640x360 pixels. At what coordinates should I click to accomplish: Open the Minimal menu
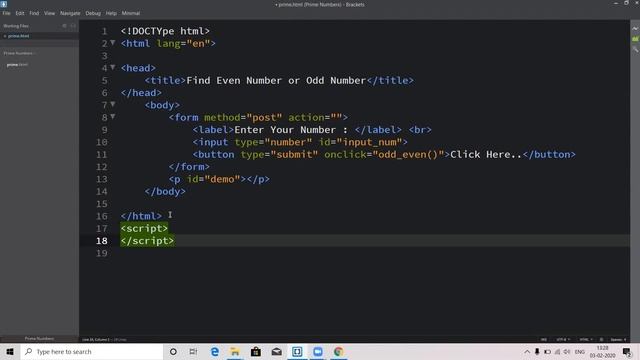tap(131, 13)
